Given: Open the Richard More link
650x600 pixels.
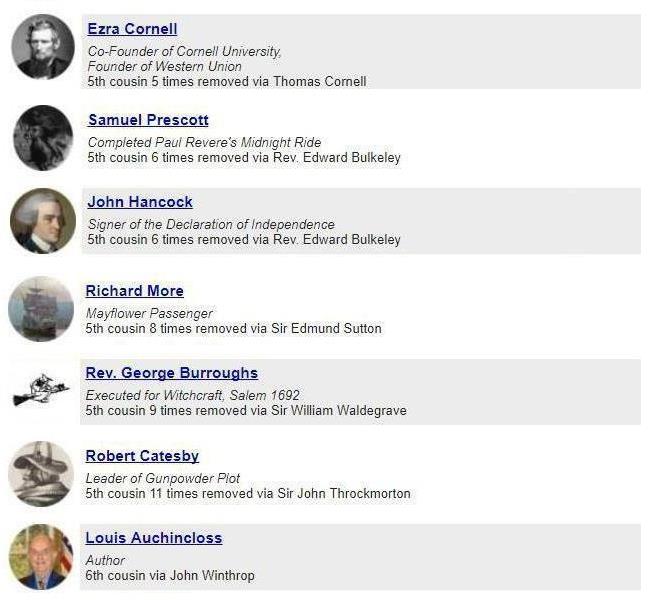Looking at the screenshot, I should [x=134, y=291].
